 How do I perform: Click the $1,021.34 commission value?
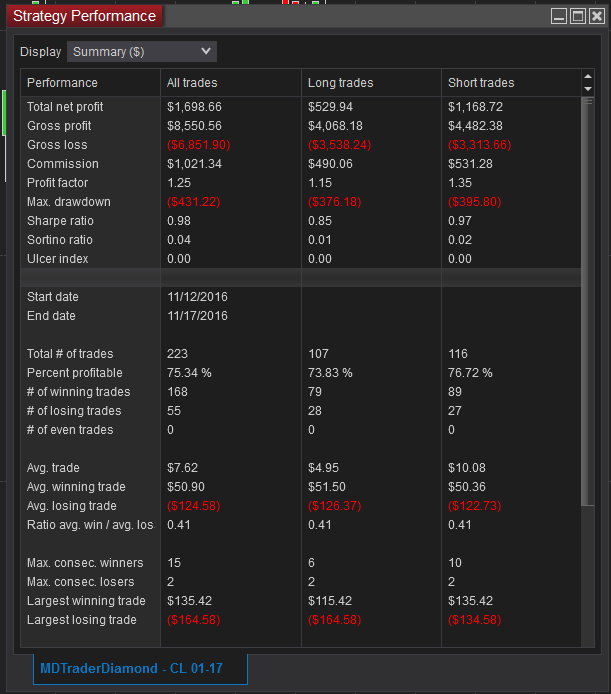tap(194, 164)
